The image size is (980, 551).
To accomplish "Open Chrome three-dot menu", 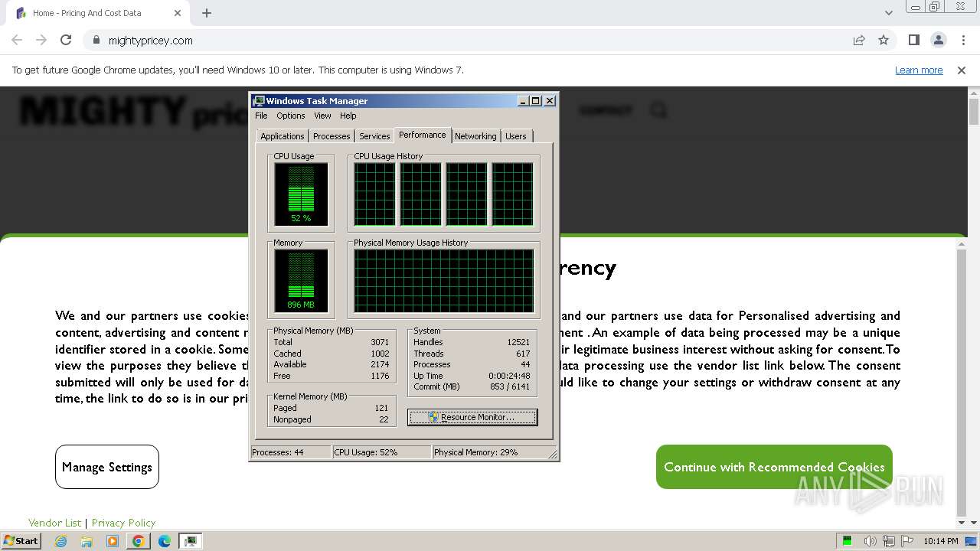I will point(962,41).
